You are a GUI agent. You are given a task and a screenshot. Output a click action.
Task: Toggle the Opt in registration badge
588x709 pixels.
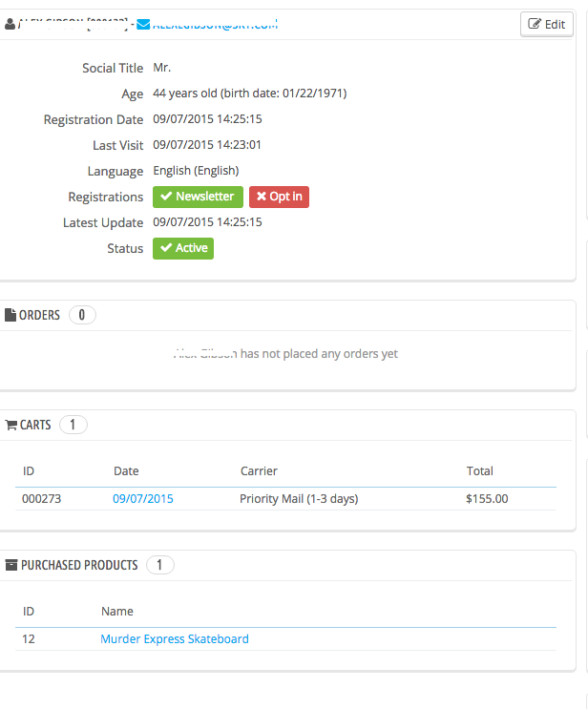click(x=279, y=197)
